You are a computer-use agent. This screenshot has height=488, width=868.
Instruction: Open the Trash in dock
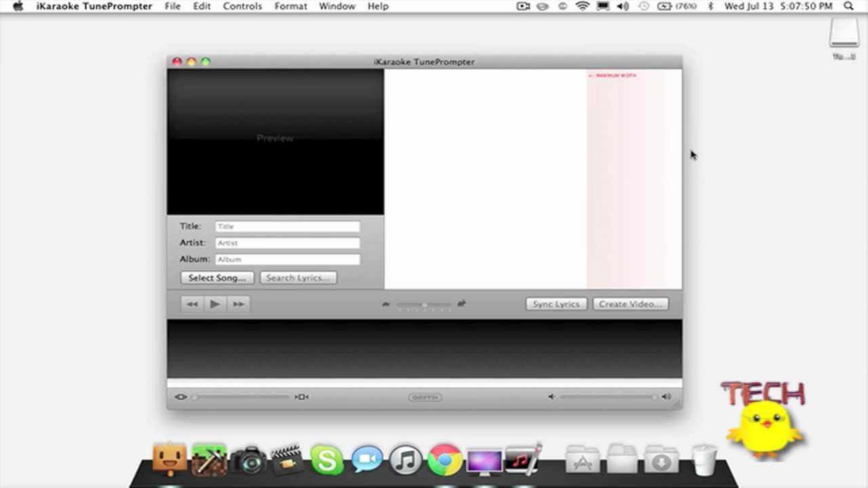(705, 460)
